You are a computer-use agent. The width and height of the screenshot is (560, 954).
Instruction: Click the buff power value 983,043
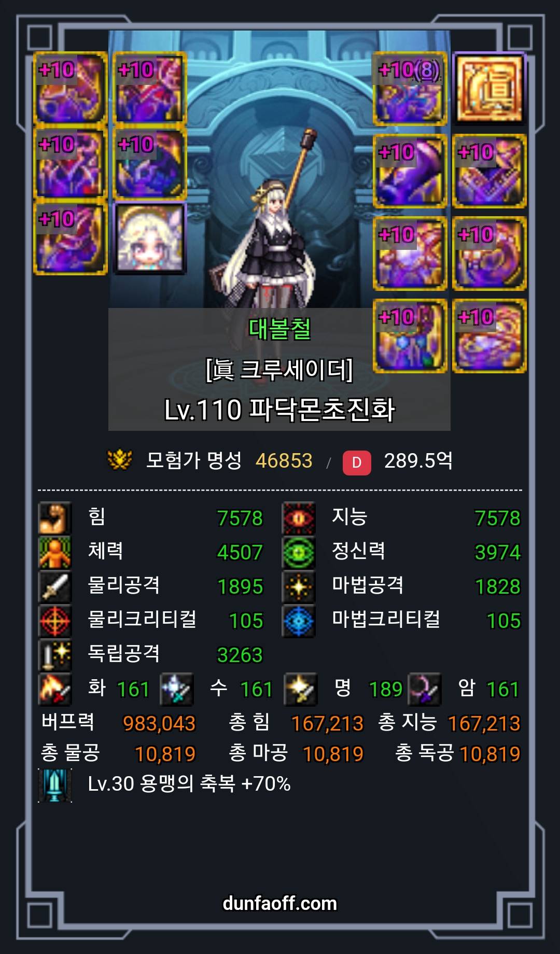point(159,723)
